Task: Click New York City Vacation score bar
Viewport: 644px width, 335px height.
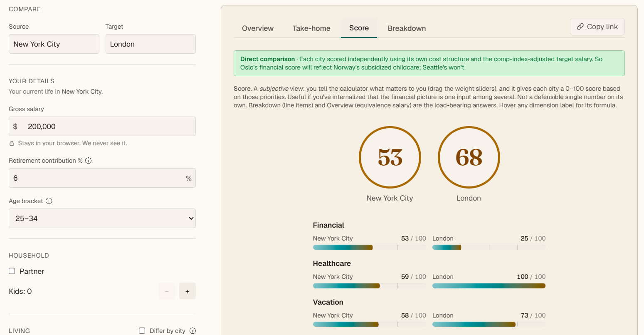Action: (370, 324)
